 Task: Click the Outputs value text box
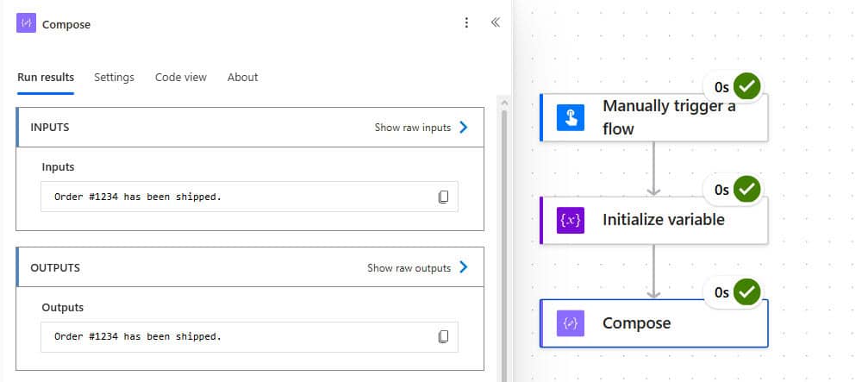pos(249,336)
